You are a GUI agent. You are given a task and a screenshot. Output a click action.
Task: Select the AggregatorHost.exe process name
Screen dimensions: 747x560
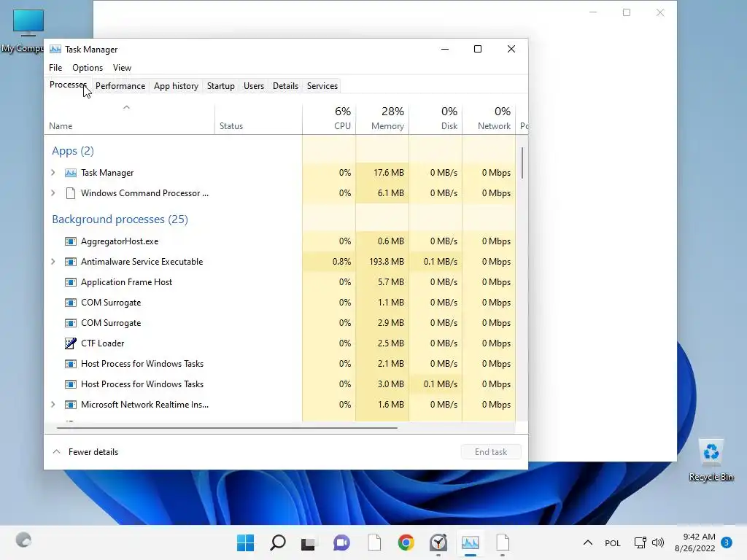[120, 241]
